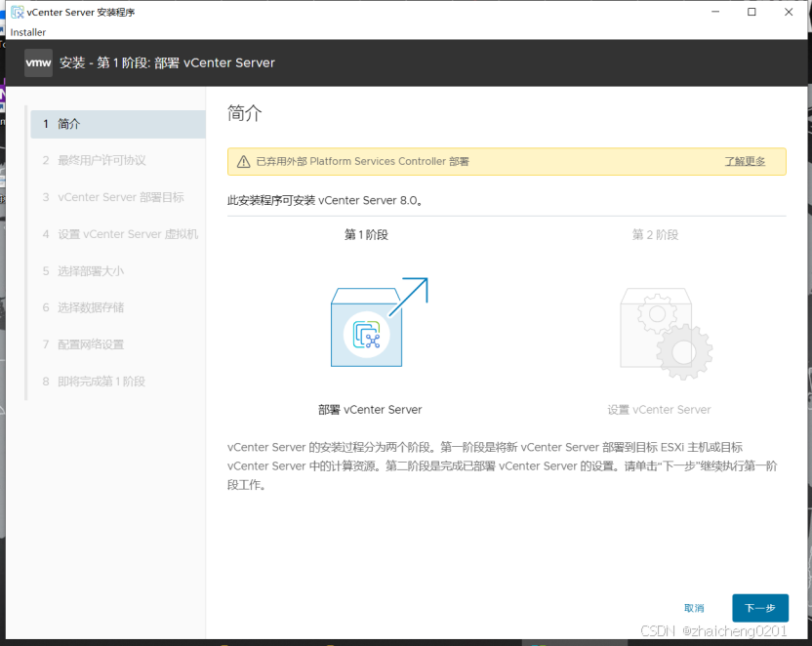Close the vCenter Server installer window
Screen dimensions: 812x646
[x=789, y=12]
